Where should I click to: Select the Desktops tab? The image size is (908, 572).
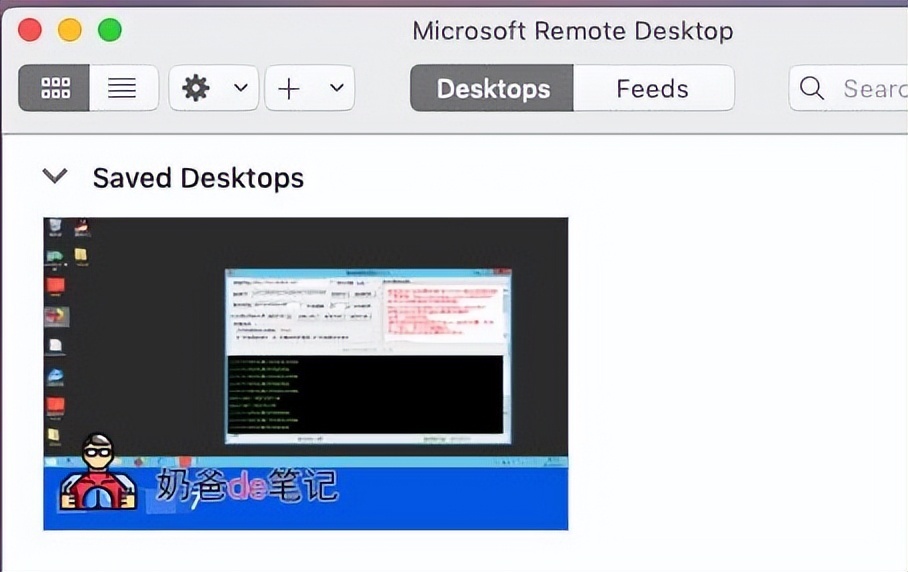point(492,88)
